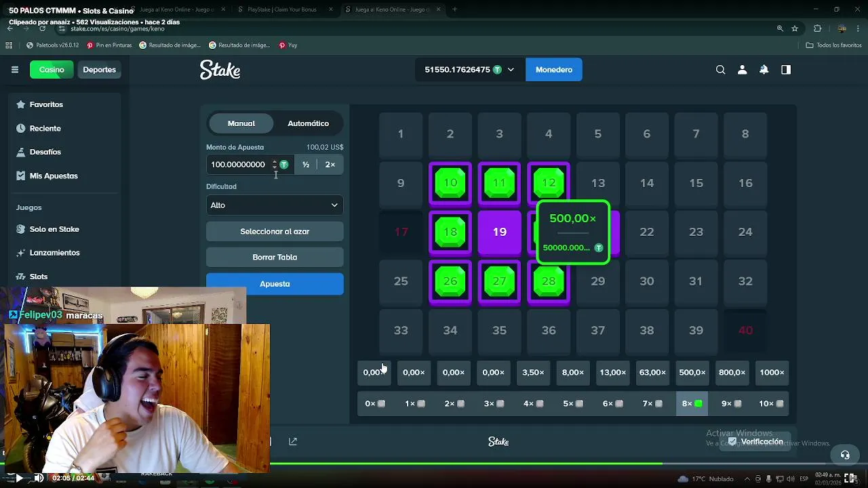Click the Lanzamientos rocket icon
The image size is (868, 488).
20,253
